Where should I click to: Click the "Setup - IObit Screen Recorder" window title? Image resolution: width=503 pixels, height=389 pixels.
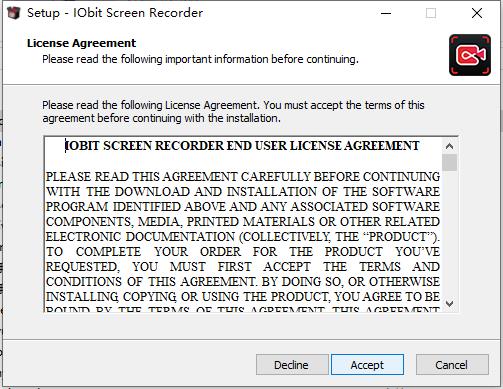tap(115, 13)
